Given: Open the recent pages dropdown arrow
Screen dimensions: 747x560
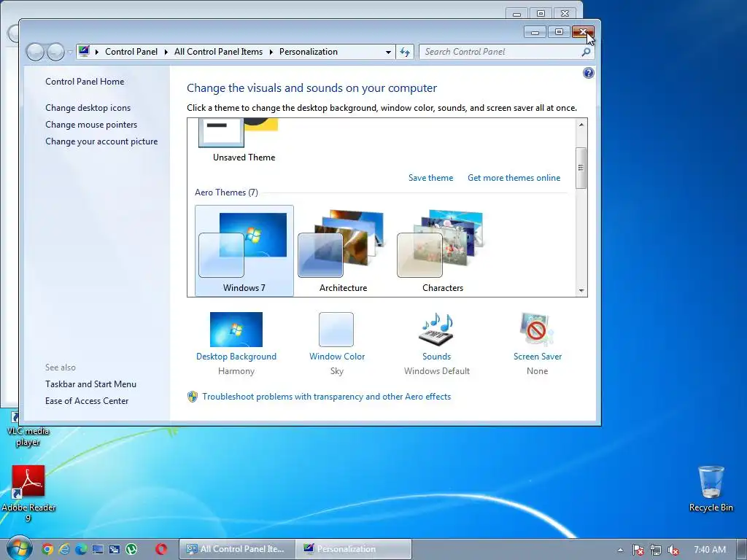Looking at the screenshot, I should (x=70, y=52).
